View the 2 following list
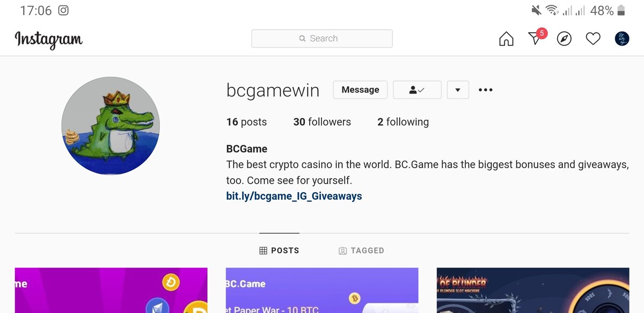This screenshot has width=644, height=313. (x=403, y=122)
